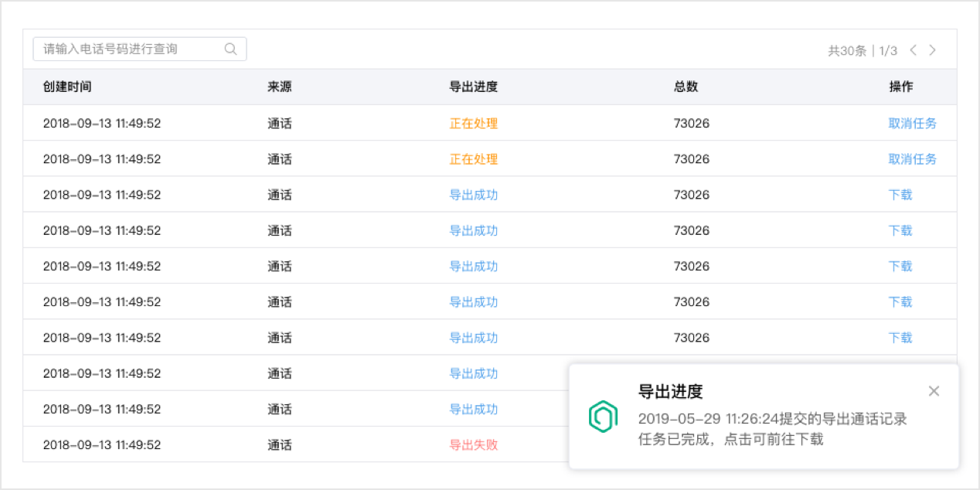Click the red 导出失败 status
The width and height of the screenshot is (980, 490).
coord(474,444)
